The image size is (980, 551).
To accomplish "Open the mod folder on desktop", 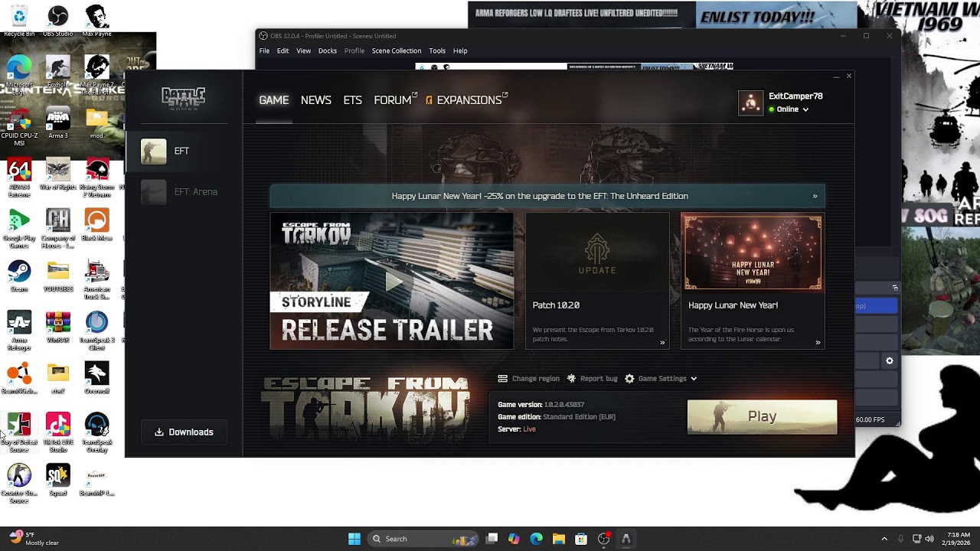I will [x=96, y=122].
